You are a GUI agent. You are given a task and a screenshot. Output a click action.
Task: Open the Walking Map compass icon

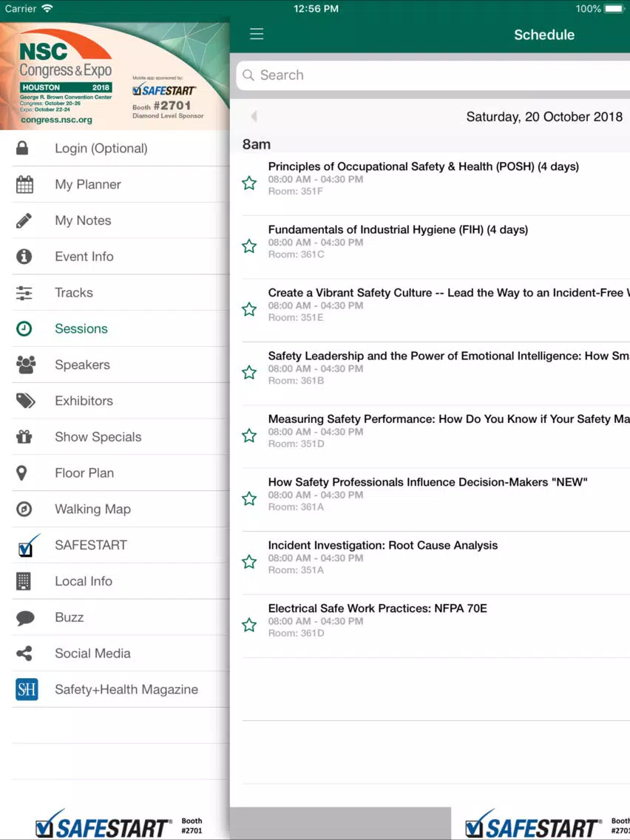click(x=24, y=509)
